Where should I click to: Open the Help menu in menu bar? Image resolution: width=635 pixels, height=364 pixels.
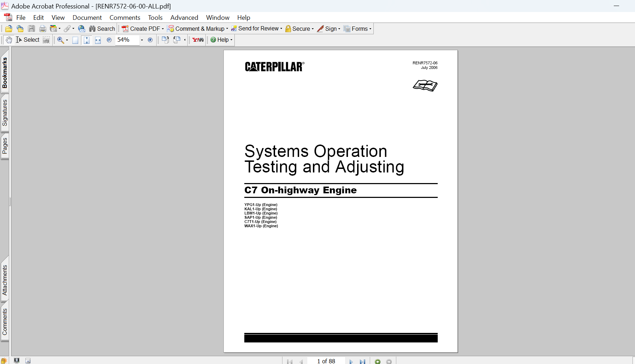244,18
